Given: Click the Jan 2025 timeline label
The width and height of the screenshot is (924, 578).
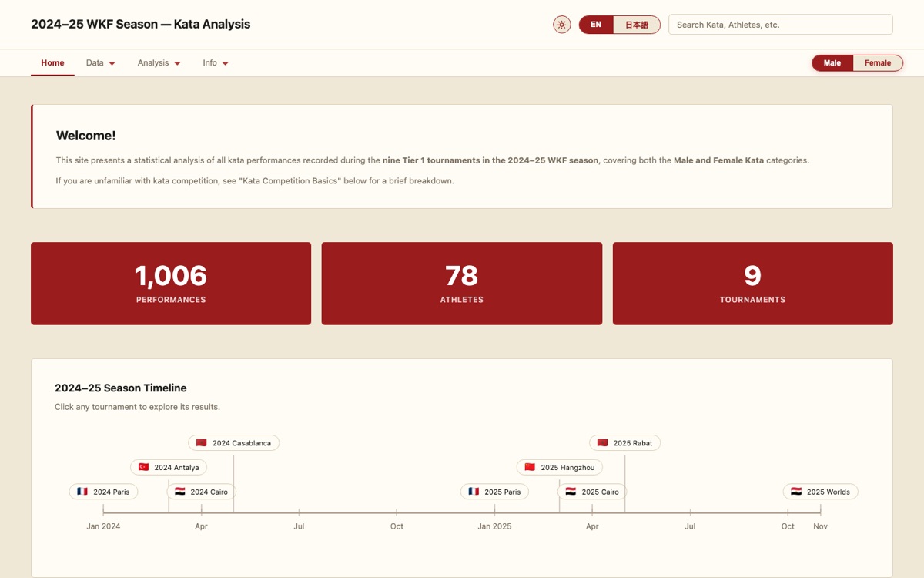Looking at the screenshot, I should pyautogui.click(x=494, y=526).
